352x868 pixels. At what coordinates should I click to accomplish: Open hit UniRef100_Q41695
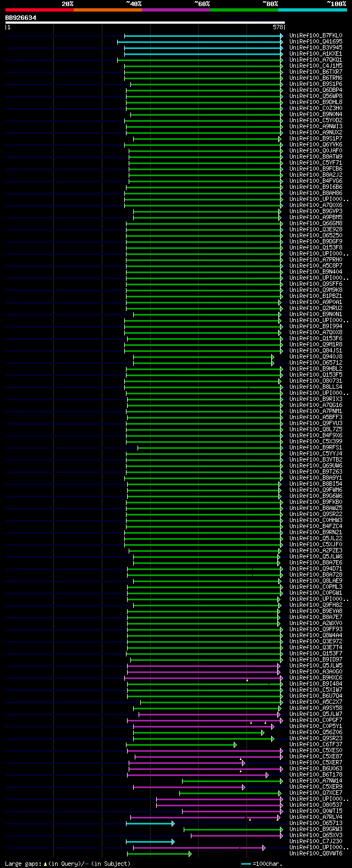(316, 42)
